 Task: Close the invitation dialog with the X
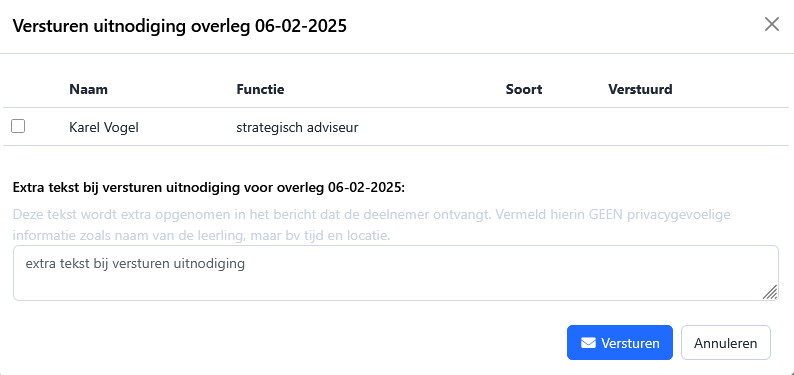(771, 24)
